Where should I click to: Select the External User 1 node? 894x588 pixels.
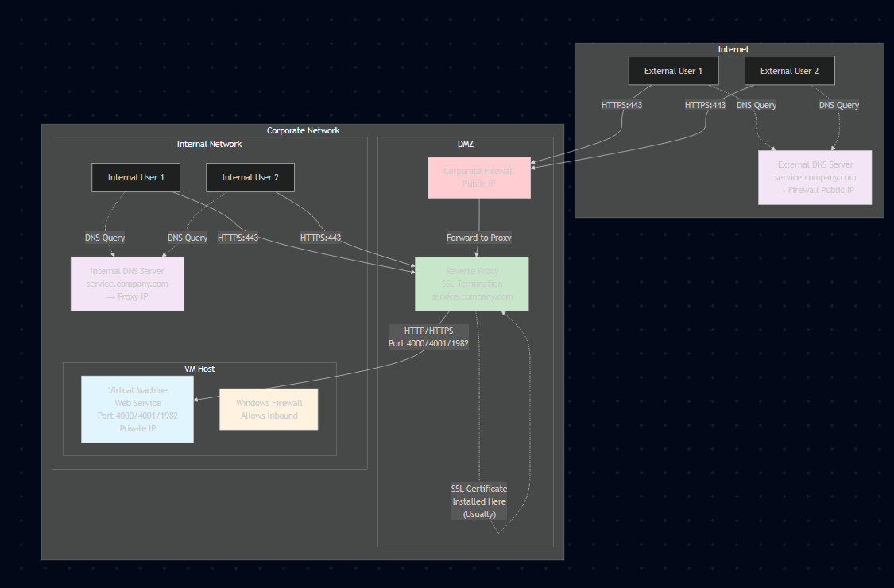[x=673, y=71]
